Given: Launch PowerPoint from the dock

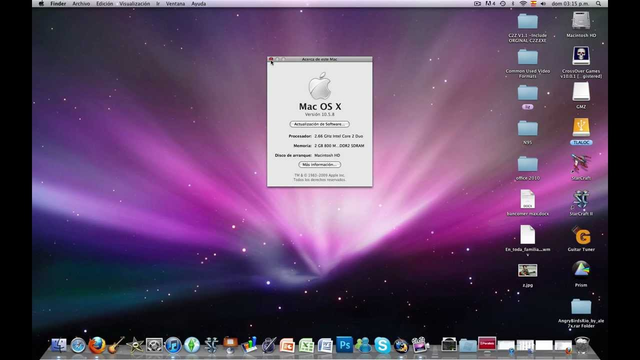Looking at the screenshot, I should pos(287,345).
